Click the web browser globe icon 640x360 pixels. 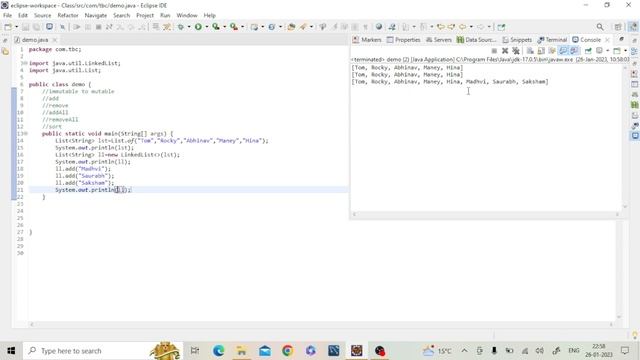(x=379, y=27)
